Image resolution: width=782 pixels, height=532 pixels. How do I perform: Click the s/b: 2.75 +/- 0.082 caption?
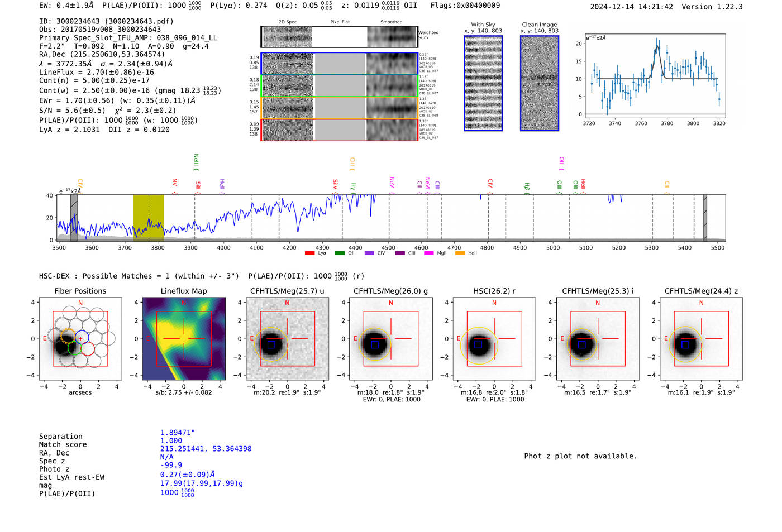tap(184, 392)
